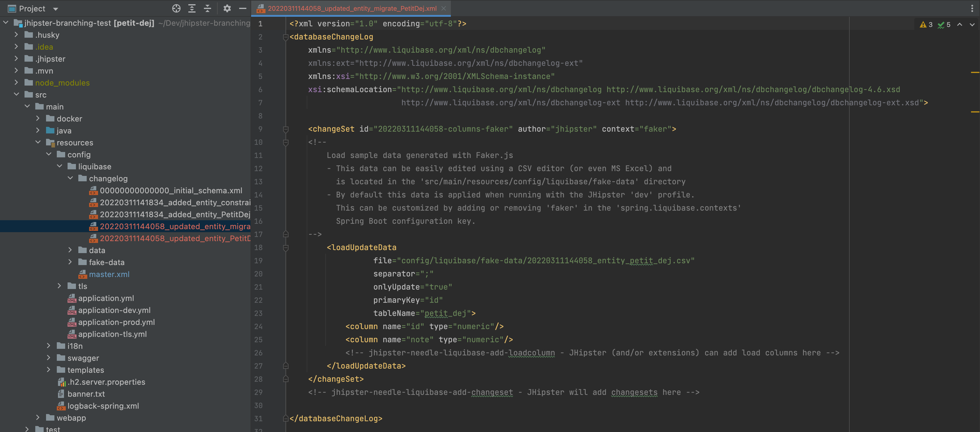Select banner.txt file
980x432 pixels.
tap(86, 394)
